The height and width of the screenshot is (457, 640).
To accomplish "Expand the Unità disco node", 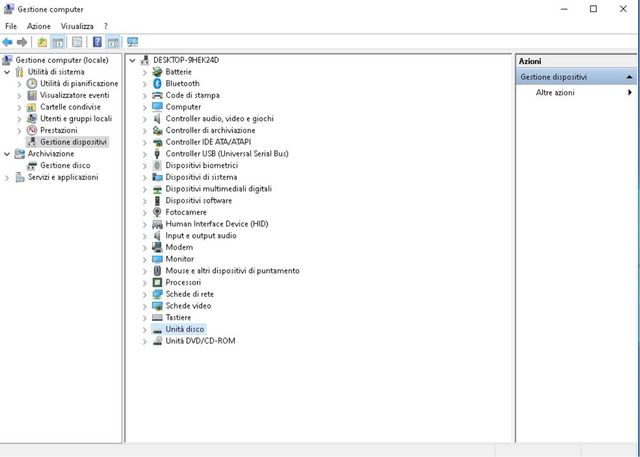I will pos(144,329).
